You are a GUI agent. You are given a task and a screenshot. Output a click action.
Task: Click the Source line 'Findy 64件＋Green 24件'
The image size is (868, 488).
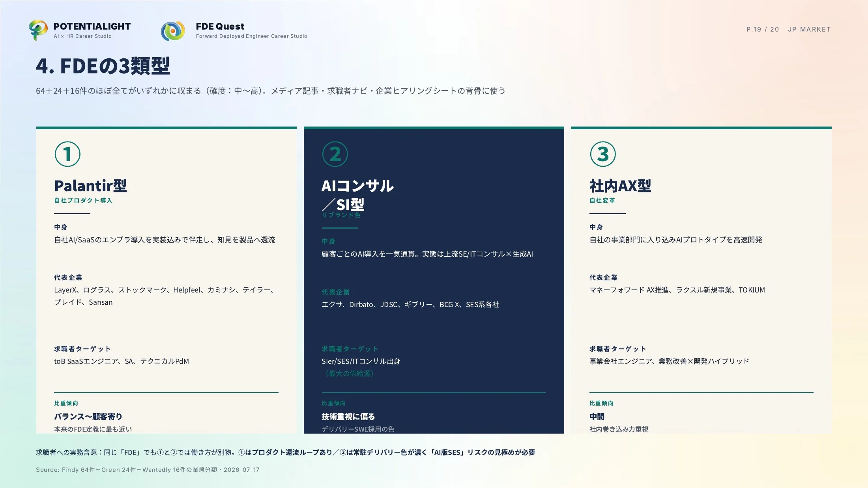(x=148, y=470)
